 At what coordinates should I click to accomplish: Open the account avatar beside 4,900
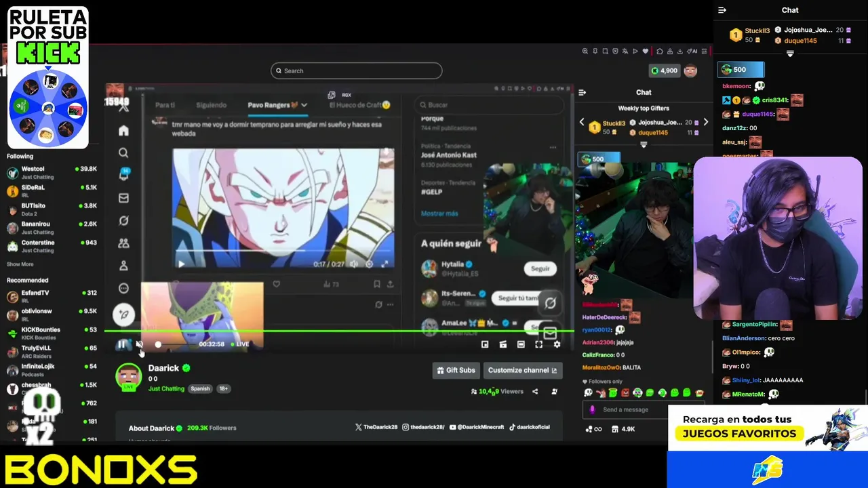click(690, 70)
